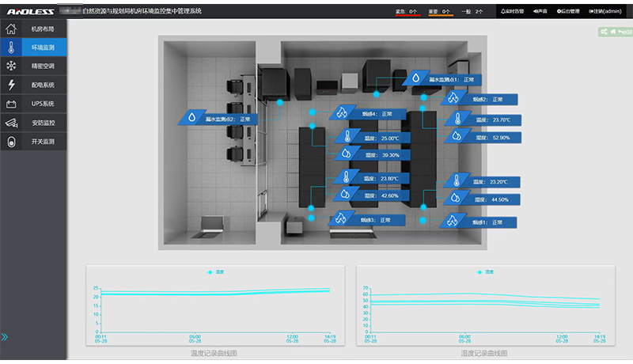Click the 配电系统 lightning bolt icon
Image resolution: width=633 pixels, height=364 pixels.
pyautogui.click(x=11, y=85)
